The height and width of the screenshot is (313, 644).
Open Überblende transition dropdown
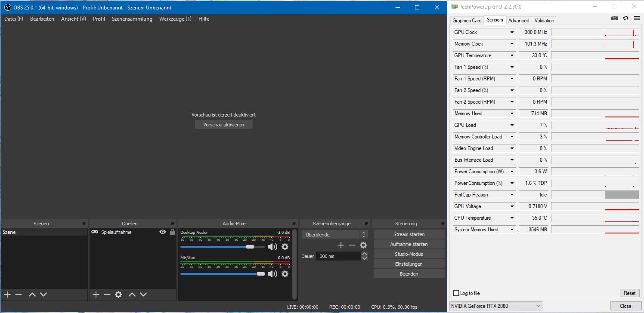tap(335, 235)
